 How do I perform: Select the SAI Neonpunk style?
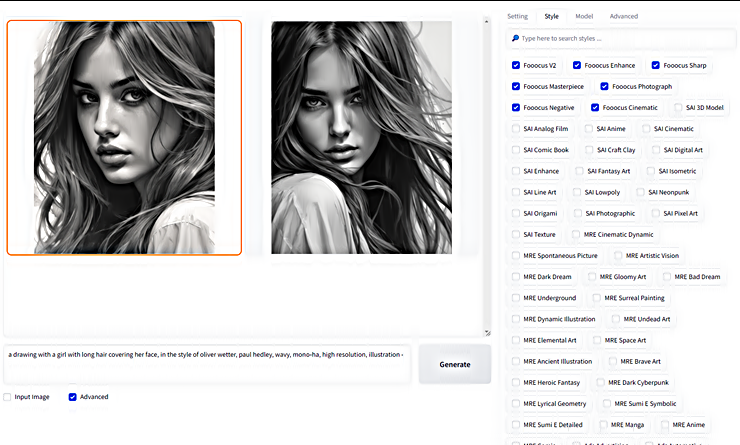coord(640,192)
